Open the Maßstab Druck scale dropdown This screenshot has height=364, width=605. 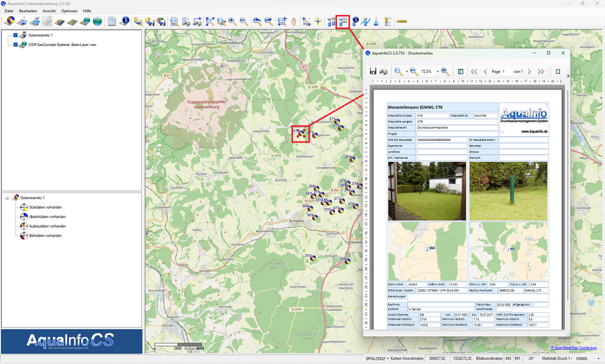[x=598, y=359]
